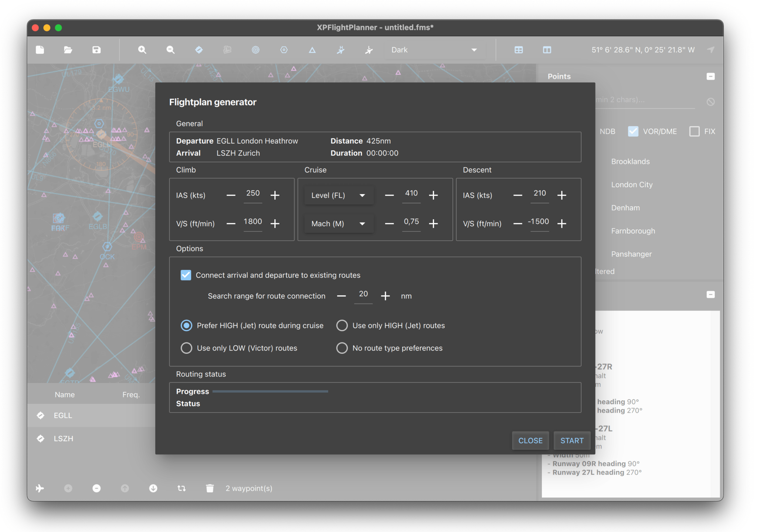
Task: Delete all waypoints with the trash icon
Action: [x=210, y=488]
